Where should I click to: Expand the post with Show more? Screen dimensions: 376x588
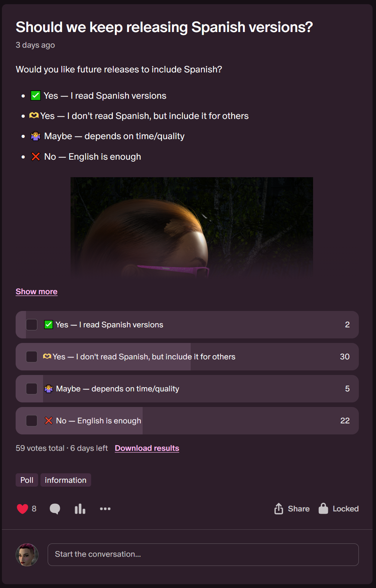pos(37,292)
